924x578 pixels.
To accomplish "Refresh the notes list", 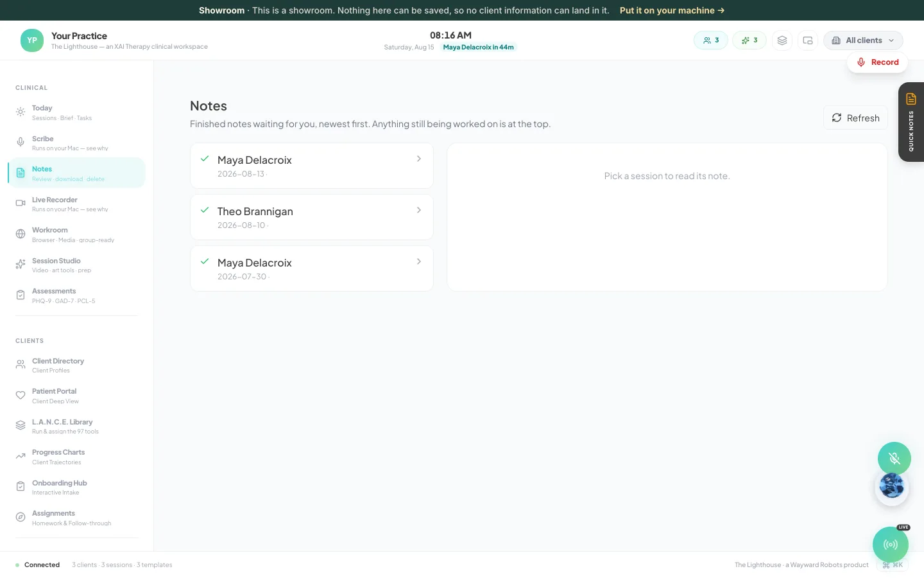I will (x=855, y=118).
